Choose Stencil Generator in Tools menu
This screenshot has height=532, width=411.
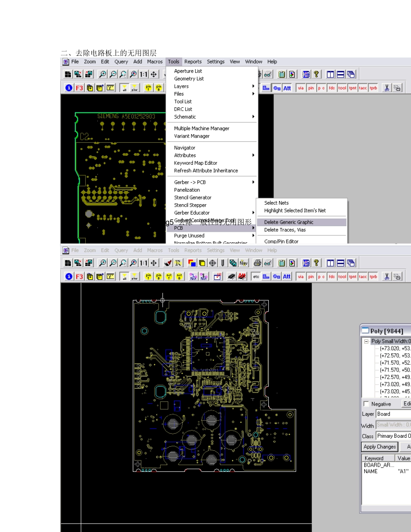point(212,198)
